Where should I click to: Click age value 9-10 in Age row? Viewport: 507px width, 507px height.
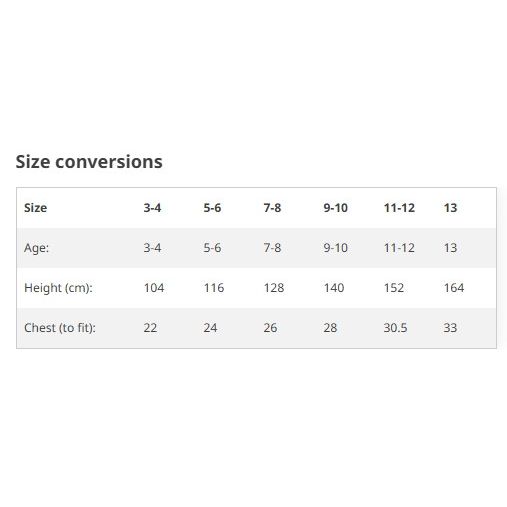click(336, 248)
